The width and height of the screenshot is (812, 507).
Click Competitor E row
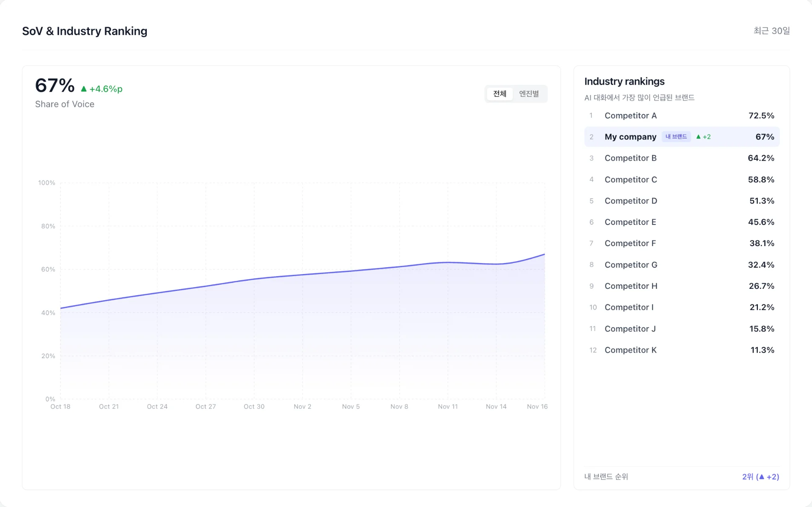click(x=630, y=222)
